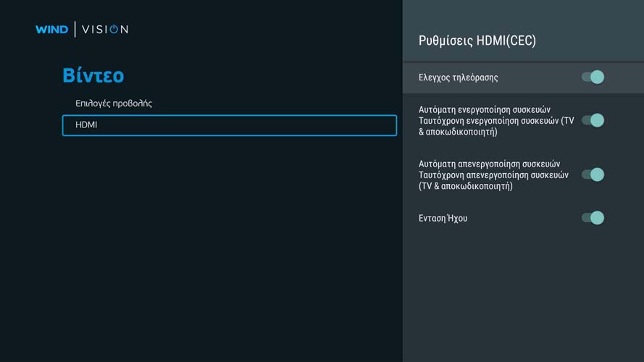Open the Επιλογές προβολής menu item
Viewport: 644px width, 362px height.
pyautogui.click(x=114, y=104)
